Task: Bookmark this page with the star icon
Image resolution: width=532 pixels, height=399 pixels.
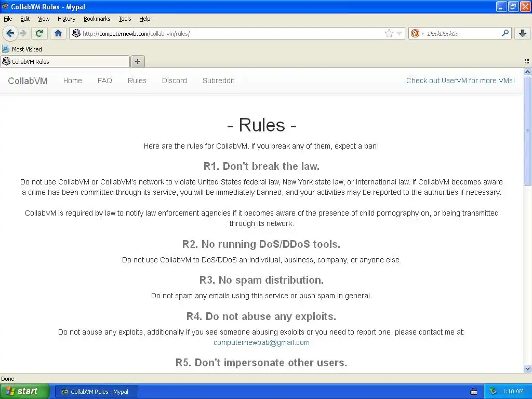Action: click(x=389, y=33)
